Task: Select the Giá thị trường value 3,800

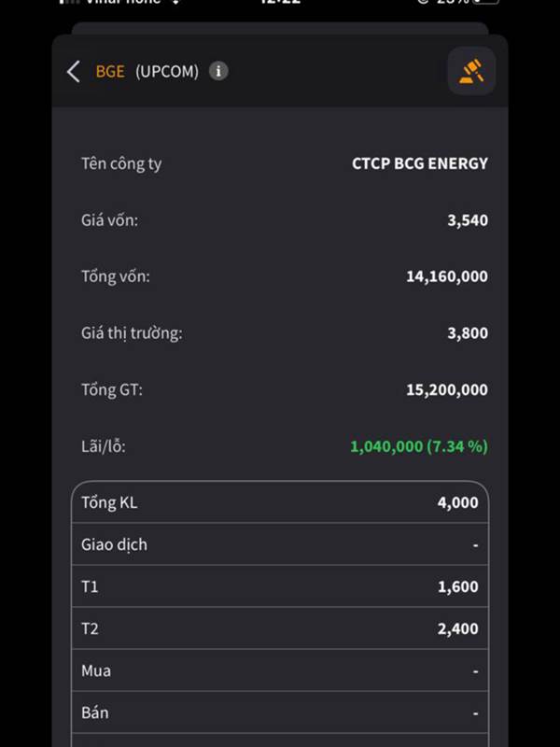Action: (x=468, y=333)
